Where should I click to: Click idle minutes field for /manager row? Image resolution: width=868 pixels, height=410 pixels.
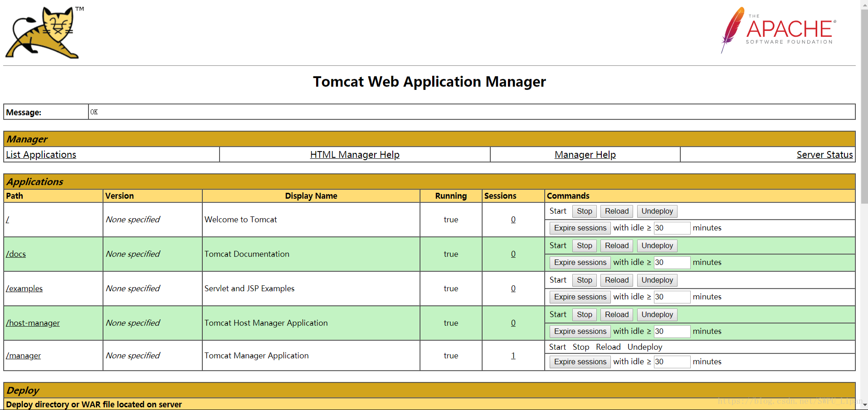[x=672, y=362]
